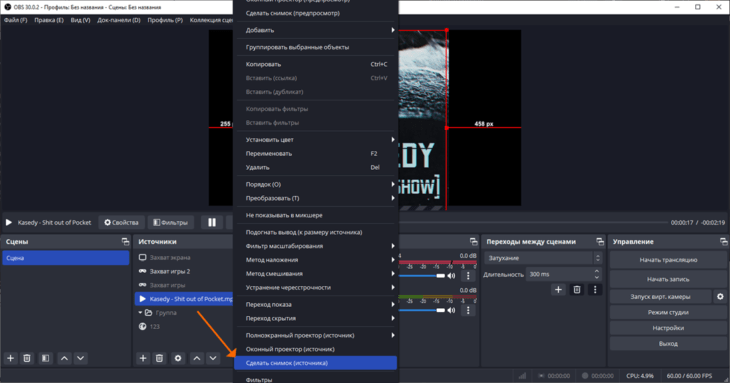Choose Сделать снимок (источника)
Screen dimensions: 730x383
(316, 363)
